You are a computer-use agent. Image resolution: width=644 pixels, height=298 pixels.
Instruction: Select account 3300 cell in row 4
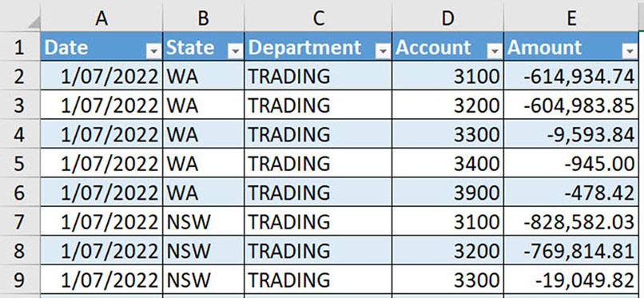pyautogui.click(x=447, y=133)
